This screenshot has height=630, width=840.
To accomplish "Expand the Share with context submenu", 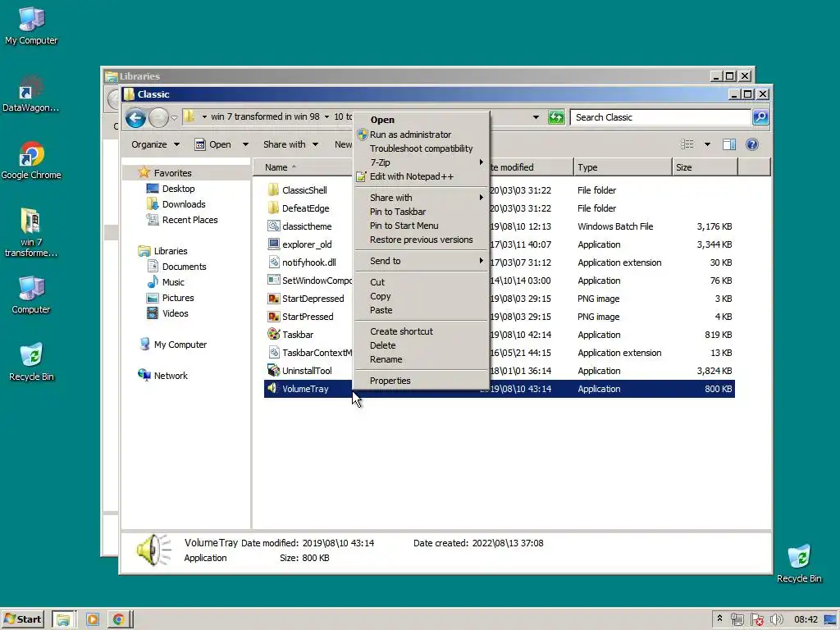I will coord(422,198).
